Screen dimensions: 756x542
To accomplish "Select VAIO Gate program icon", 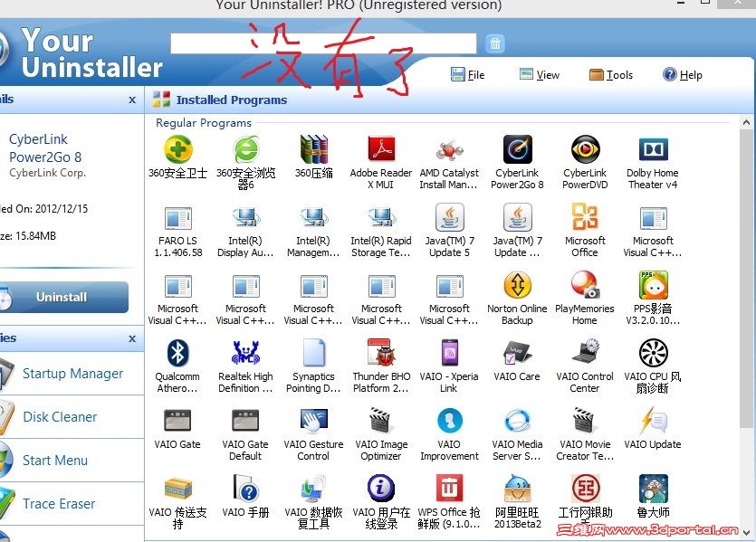I will [x=178, y=421].
